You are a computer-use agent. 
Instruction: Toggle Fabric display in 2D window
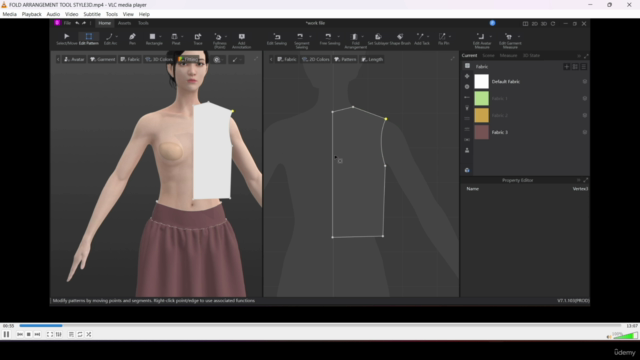287,59
